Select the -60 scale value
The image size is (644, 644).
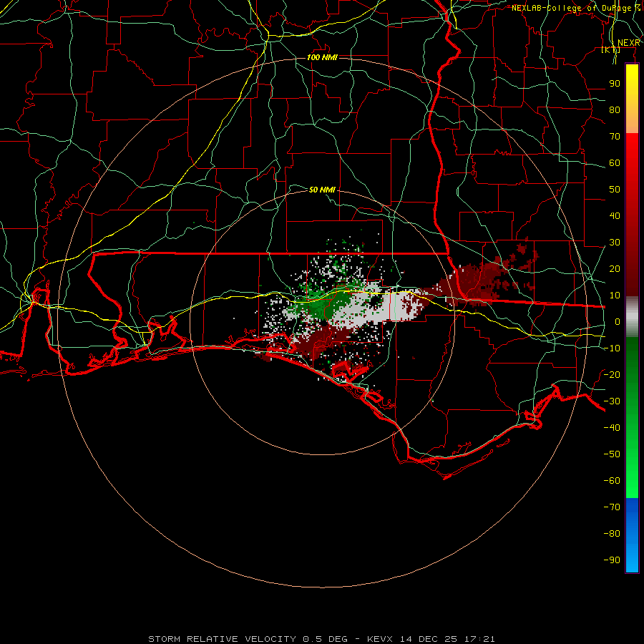click(x=612, y=481)
